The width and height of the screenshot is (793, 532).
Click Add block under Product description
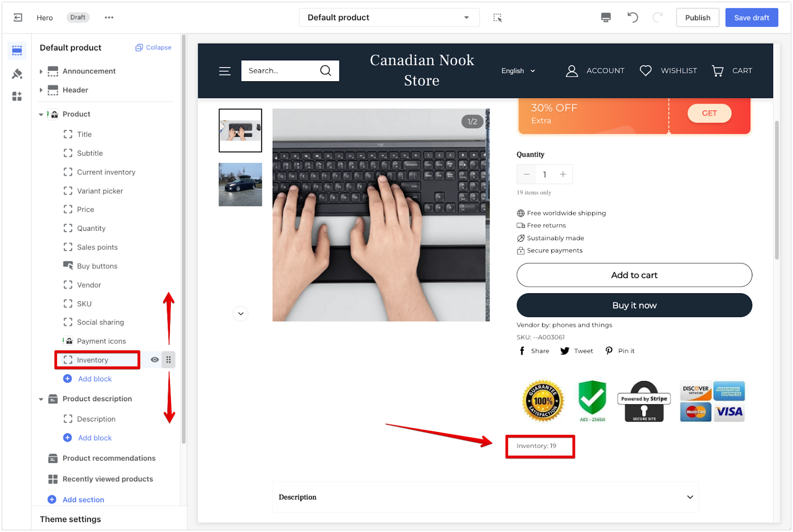(x=95, y=438)
